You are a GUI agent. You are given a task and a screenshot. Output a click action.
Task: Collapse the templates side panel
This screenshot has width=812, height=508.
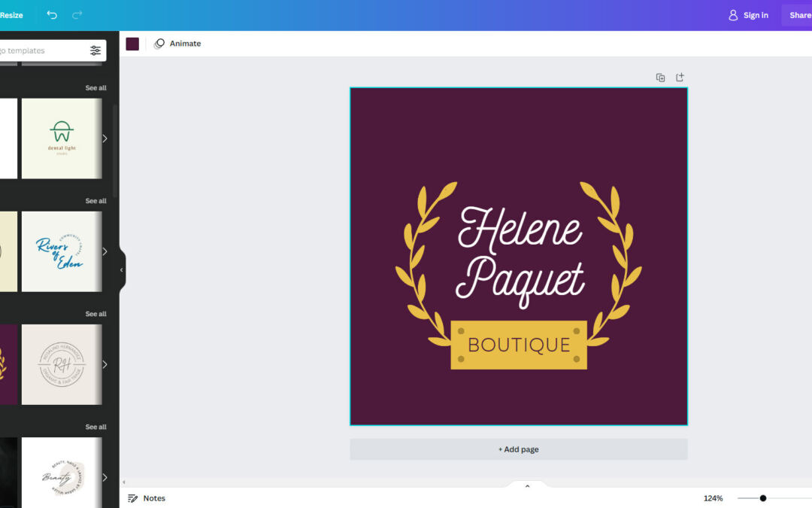[x=121, y=270]
